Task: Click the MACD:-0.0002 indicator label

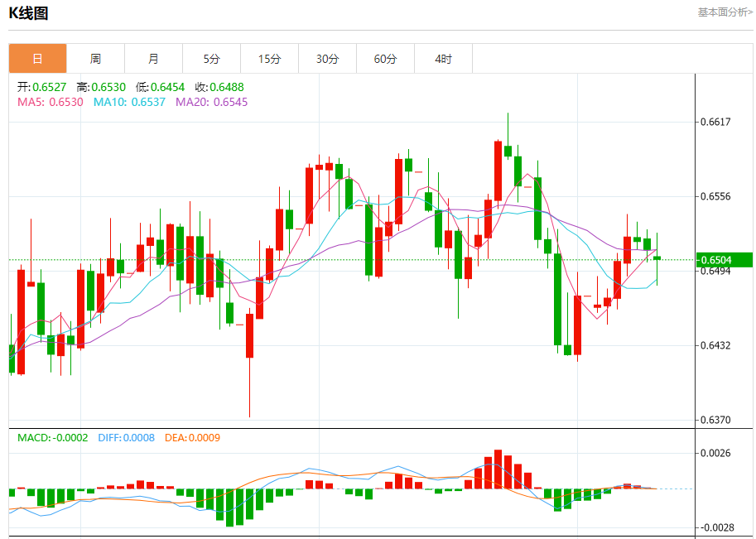Action: pyautogui.click(x=52, y=438)
